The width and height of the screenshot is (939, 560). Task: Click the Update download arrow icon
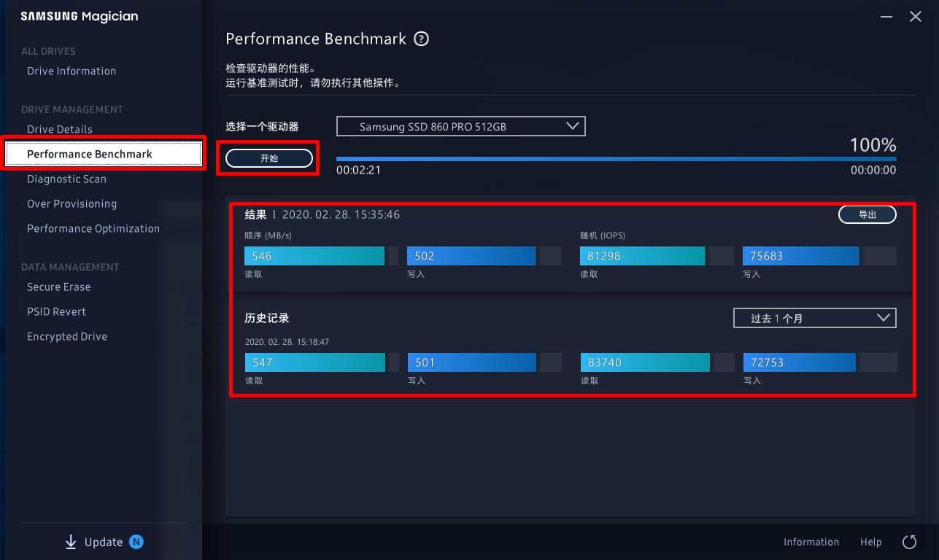[71, 542]
